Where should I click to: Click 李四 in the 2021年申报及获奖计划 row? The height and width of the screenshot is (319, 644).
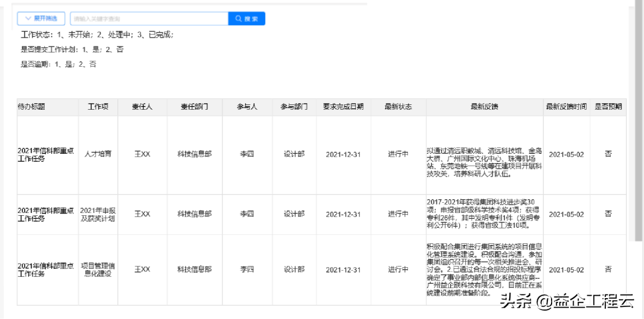(x=247, y=214)
